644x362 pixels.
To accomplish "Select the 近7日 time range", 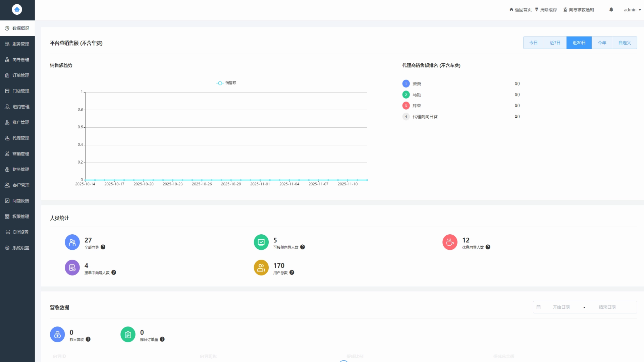I will click(x=555, y=43).
